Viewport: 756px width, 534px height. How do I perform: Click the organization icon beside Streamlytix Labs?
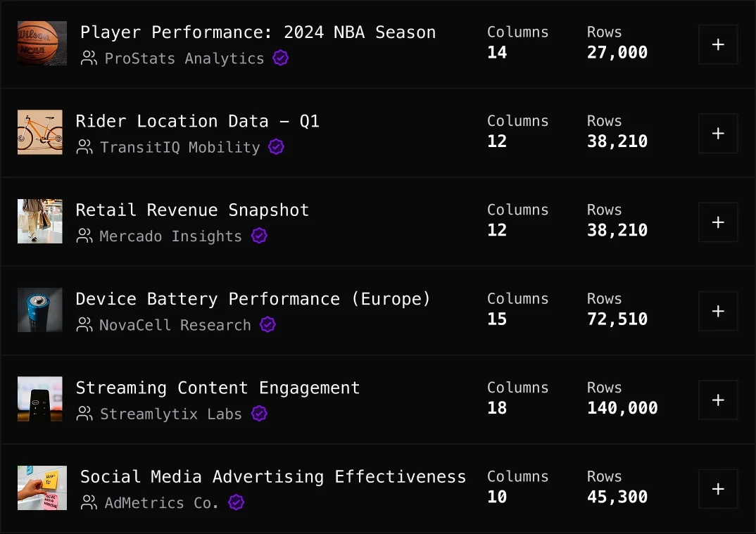coord(85,414)
